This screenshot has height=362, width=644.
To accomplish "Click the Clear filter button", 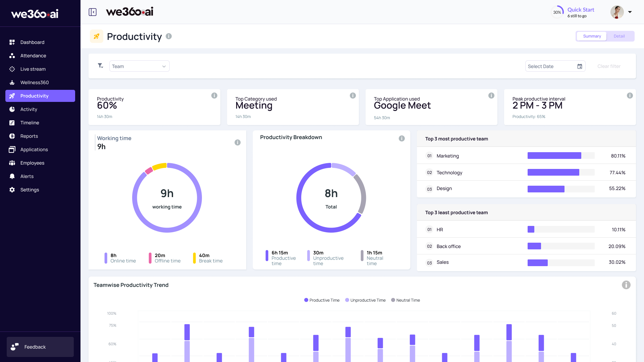I will point(609,66).
